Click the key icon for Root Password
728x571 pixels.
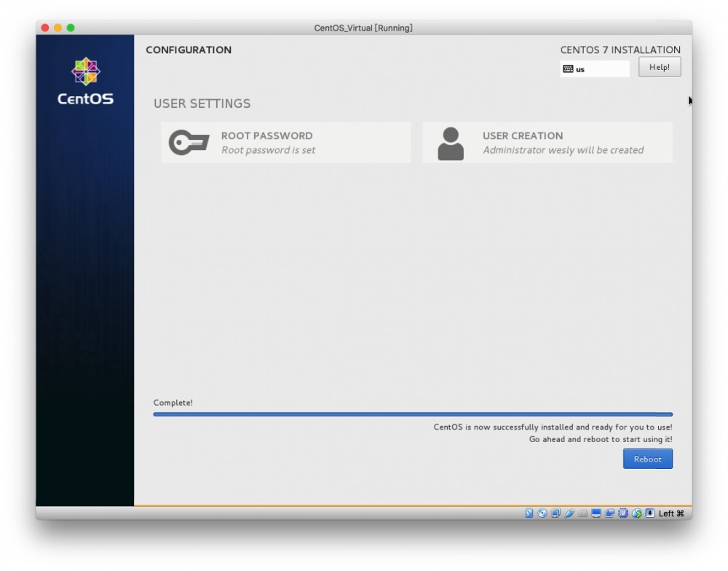189,142
